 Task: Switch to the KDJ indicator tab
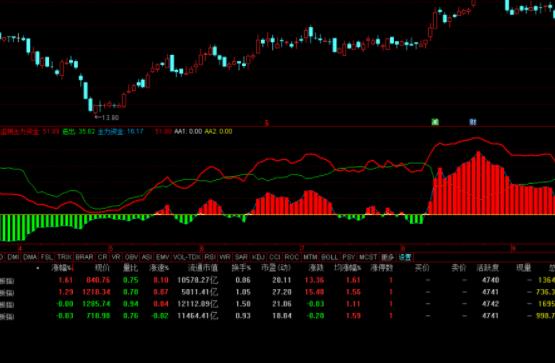tap(258, 257)
